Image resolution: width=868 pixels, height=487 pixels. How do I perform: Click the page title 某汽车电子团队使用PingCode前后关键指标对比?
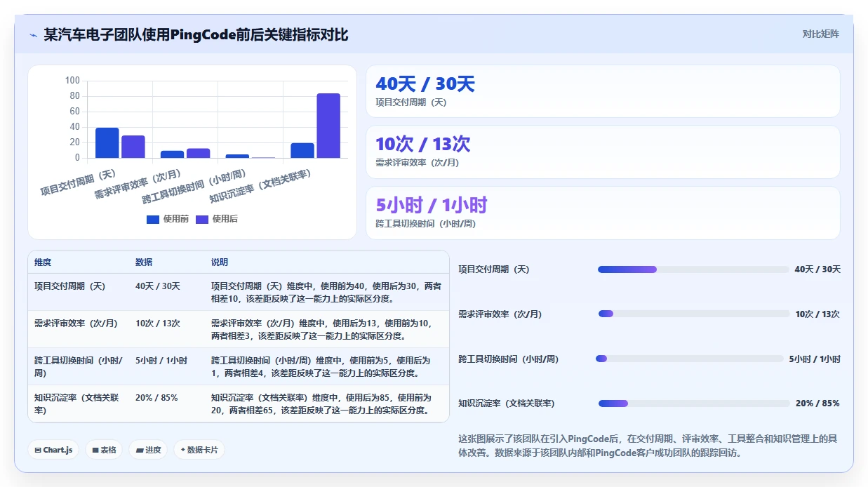pyautogui.click(x=196, y=34)
